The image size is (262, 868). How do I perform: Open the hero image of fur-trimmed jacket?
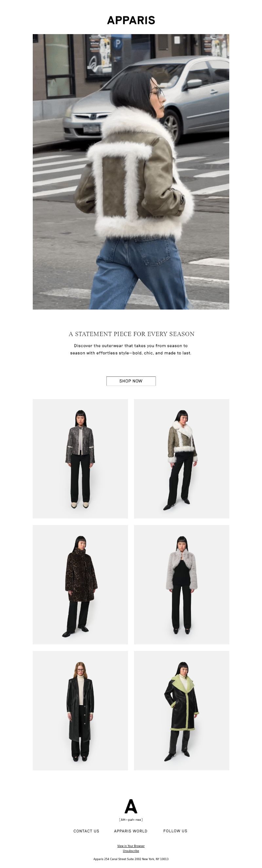131,172
